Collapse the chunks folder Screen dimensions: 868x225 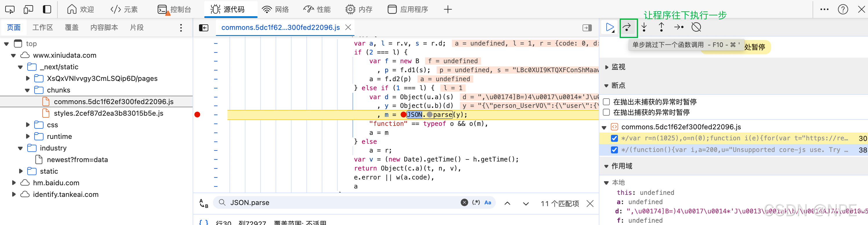[x=27, y=90]
